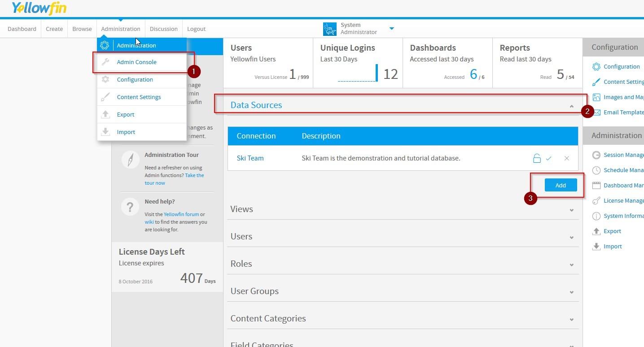This screenshot has height=347, width=644.
Task: Click the Description column header
Action: click(x=321, y=136)
